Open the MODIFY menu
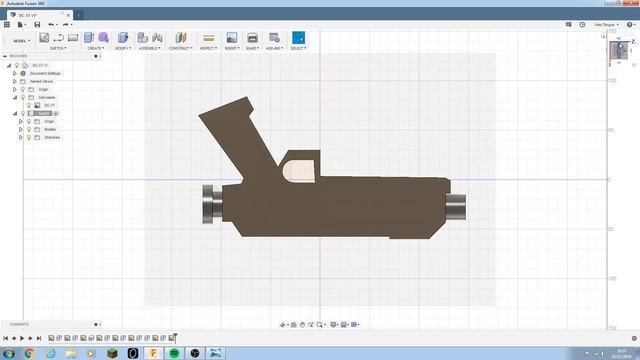This screenshot has width=640, height=360. tap(123, 48)
